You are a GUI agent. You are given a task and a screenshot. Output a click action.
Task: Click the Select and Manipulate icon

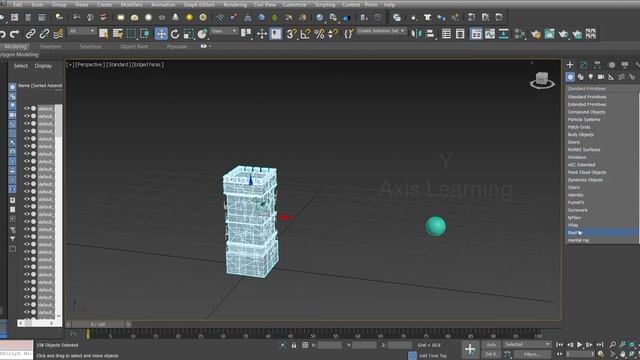pos(262,34)
